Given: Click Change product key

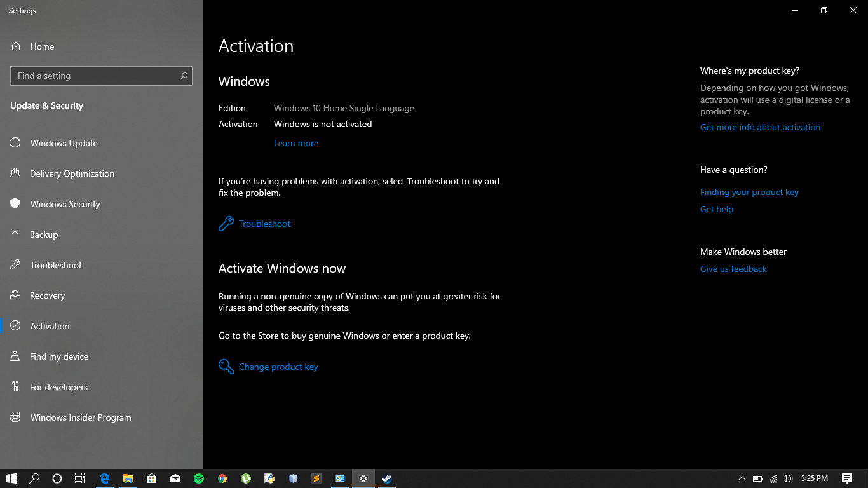Looking at the screenshot, I should [x=268, y=367].
